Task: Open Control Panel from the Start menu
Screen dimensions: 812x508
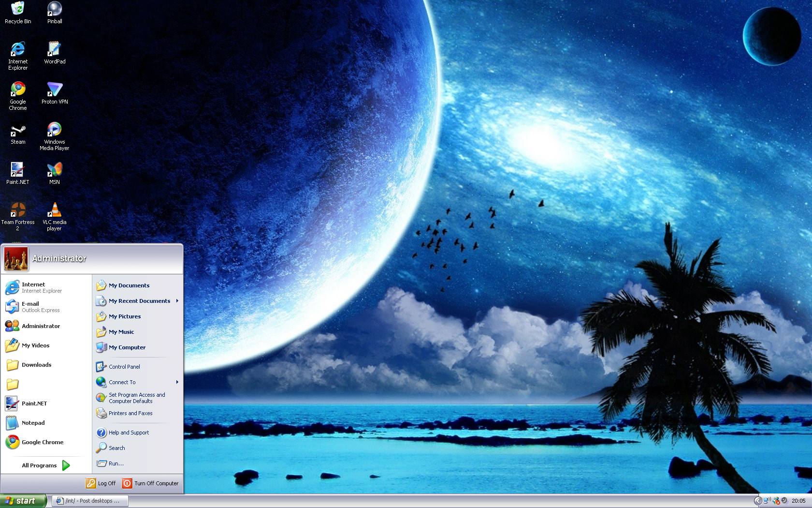Action: [x=138, y=367]
